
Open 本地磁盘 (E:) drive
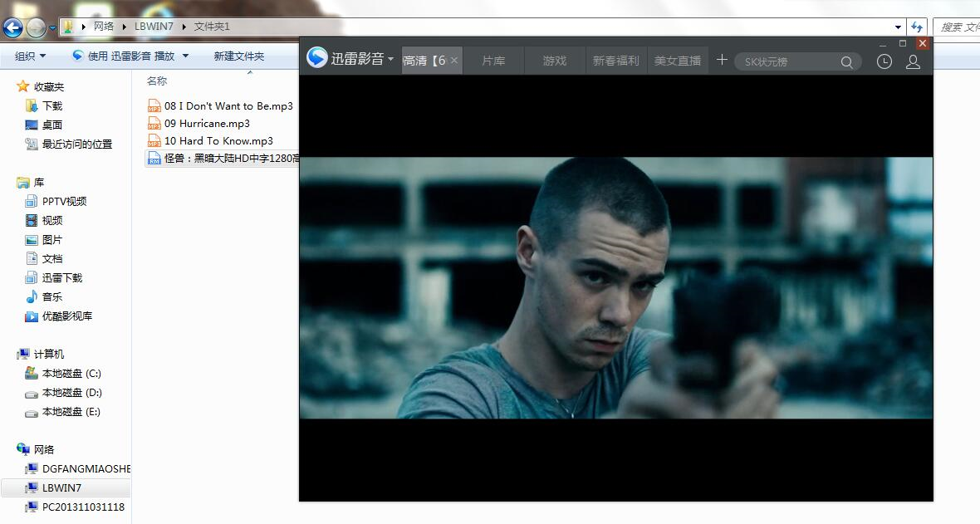[x=71, y=411]
